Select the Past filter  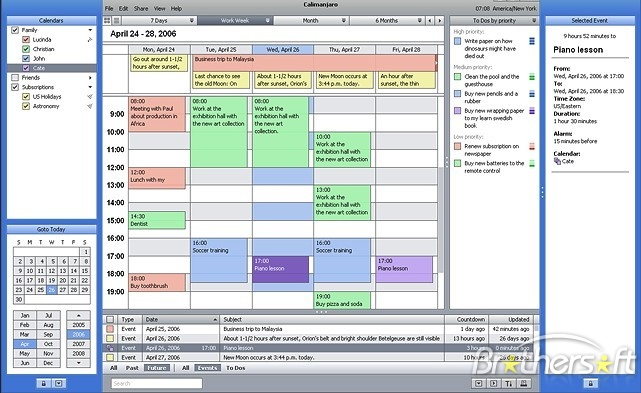(x=132, y=368)
